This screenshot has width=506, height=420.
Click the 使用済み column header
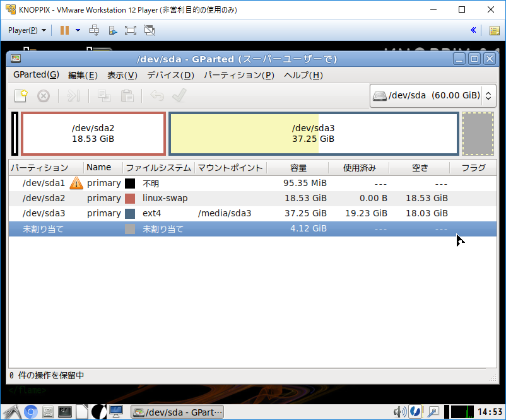click(x=359, y=168)
